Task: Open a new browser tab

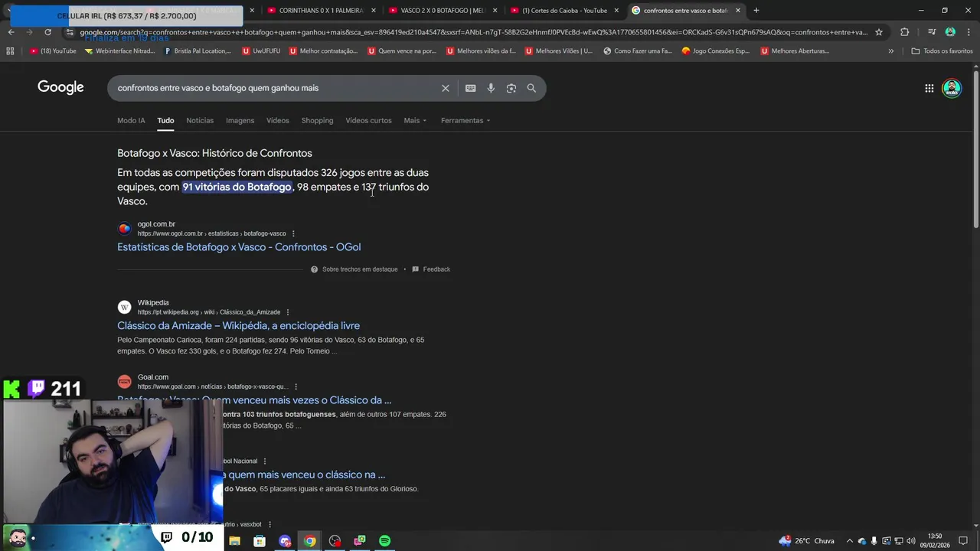Action: [756, 11]
